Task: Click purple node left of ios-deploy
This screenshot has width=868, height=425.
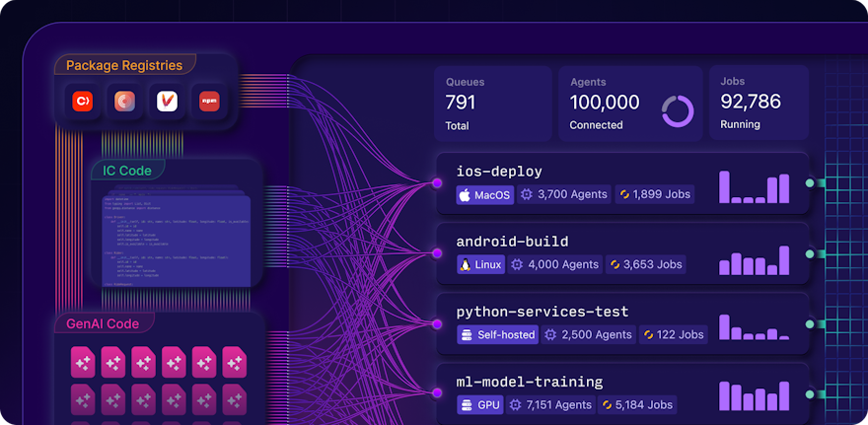Action: 437,182
